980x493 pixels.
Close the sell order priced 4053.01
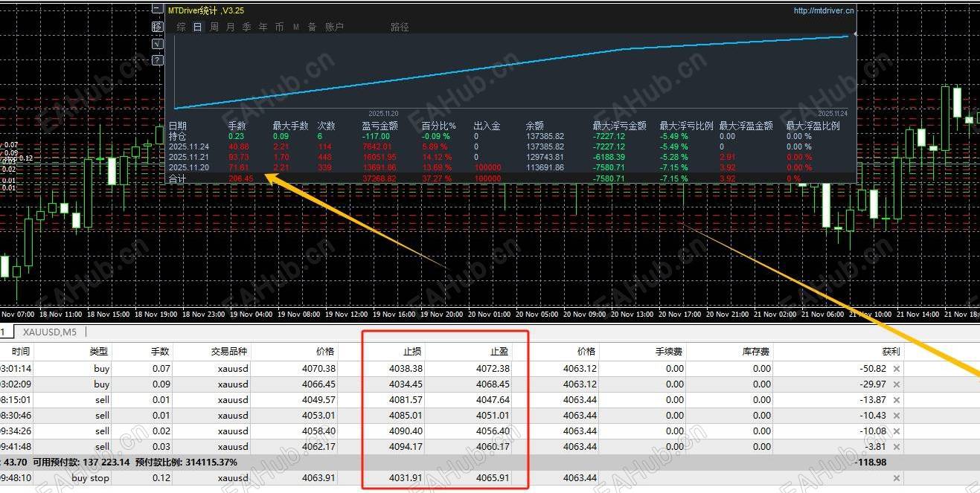tap(896, 416)
